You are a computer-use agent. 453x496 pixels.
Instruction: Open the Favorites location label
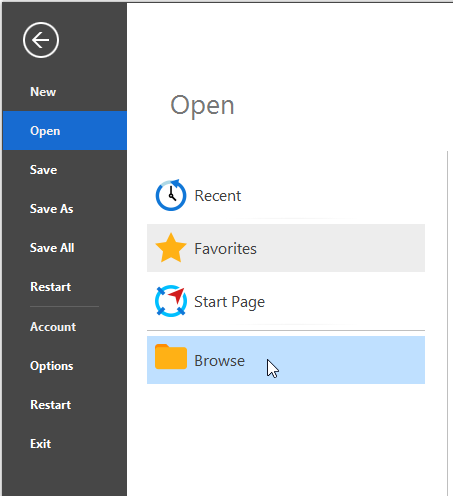click(x=225, y=249)
